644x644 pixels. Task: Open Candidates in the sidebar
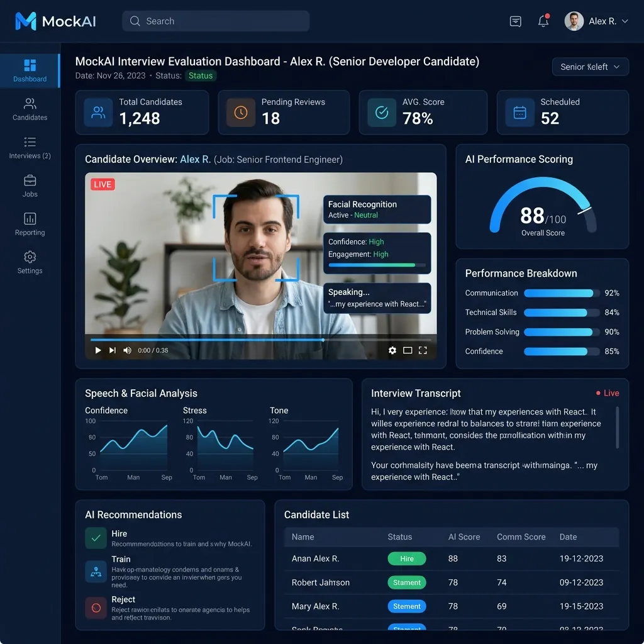coord(30,109)
